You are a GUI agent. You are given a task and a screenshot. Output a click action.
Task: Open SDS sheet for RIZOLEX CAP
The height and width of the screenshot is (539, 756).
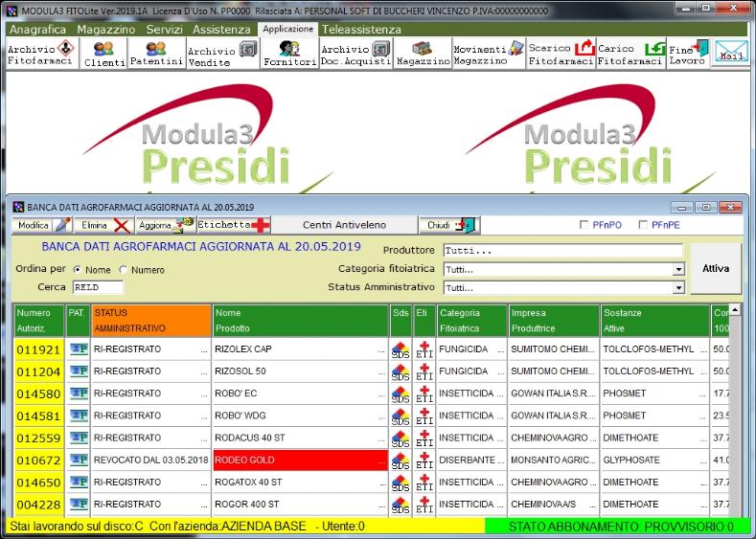click(x=401, y=350)
